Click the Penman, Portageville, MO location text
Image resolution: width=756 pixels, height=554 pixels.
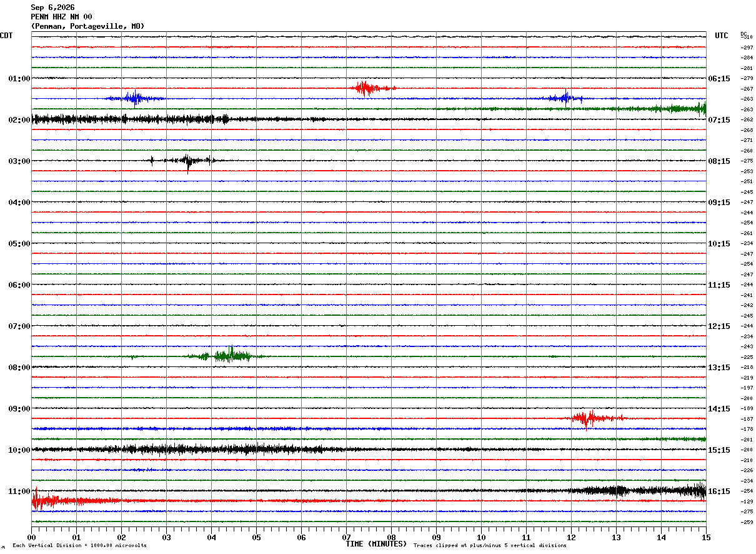coord(87,26)
